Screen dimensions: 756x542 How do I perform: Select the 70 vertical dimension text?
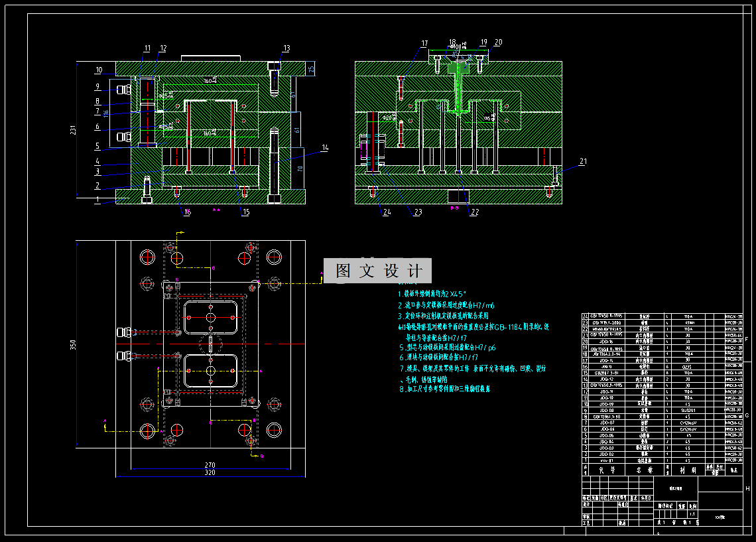click(300, 169)
